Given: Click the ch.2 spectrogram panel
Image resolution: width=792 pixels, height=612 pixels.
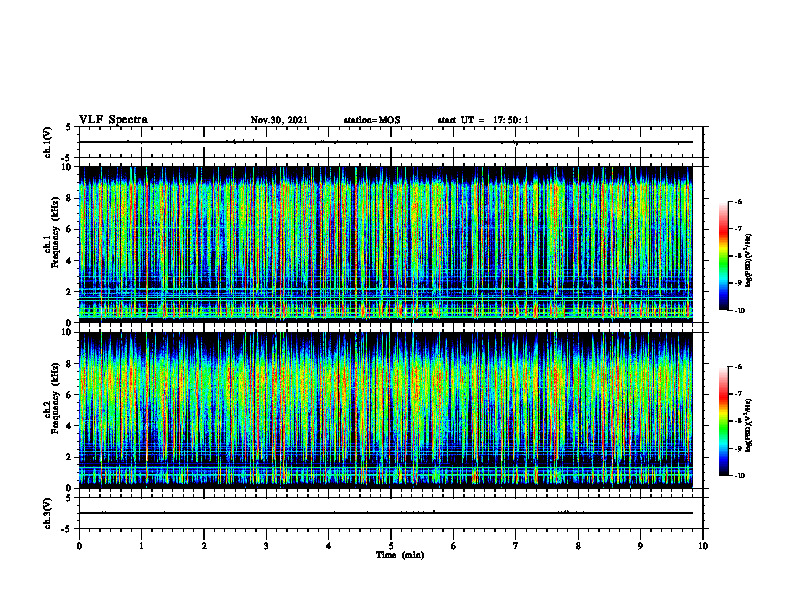Looking at the screenshot, I should point(386,410).
